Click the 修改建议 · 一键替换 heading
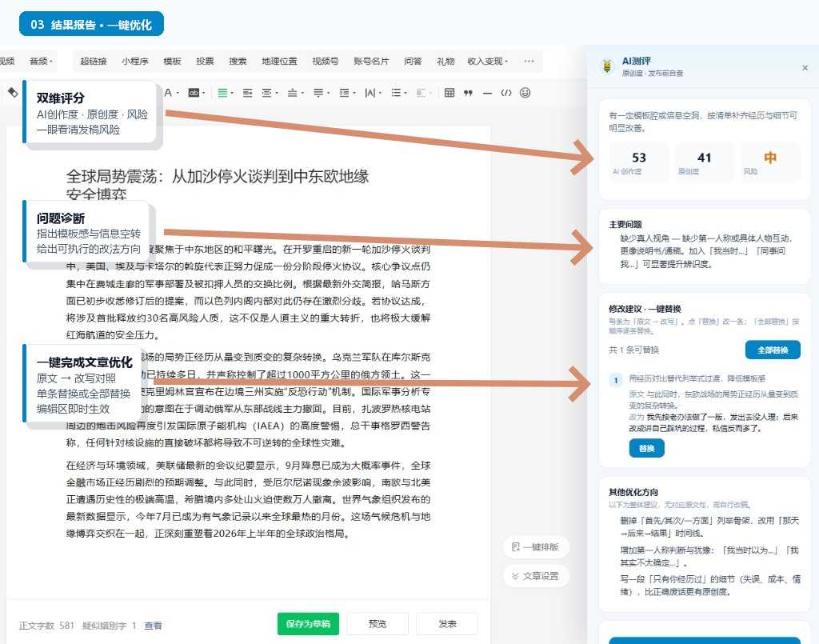 645,309
